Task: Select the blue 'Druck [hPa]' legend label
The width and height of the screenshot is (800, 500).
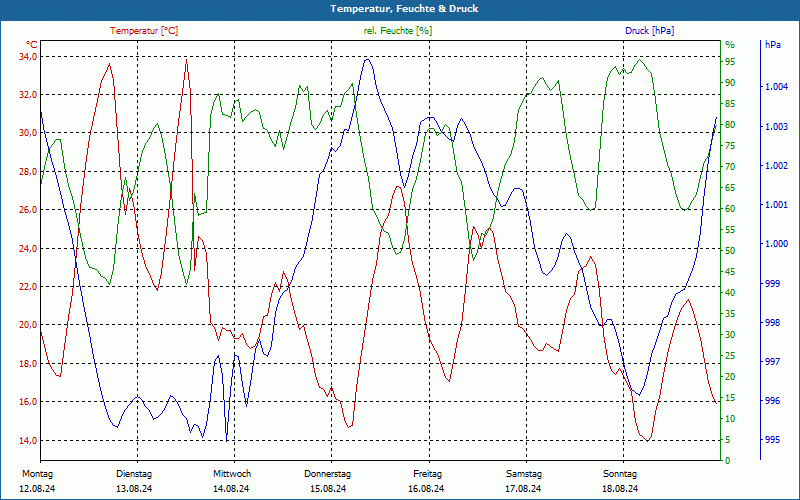Action: (x=649, y=31)
